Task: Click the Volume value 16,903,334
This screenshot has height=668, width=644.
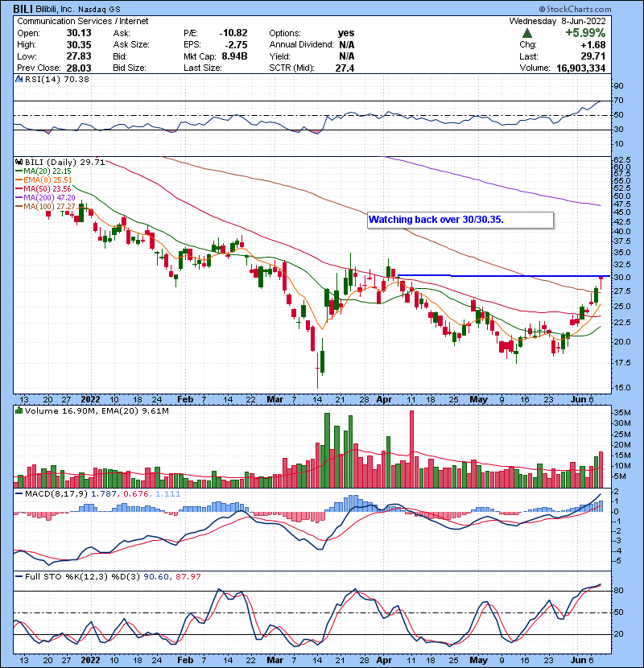Action: click(580, 68)
